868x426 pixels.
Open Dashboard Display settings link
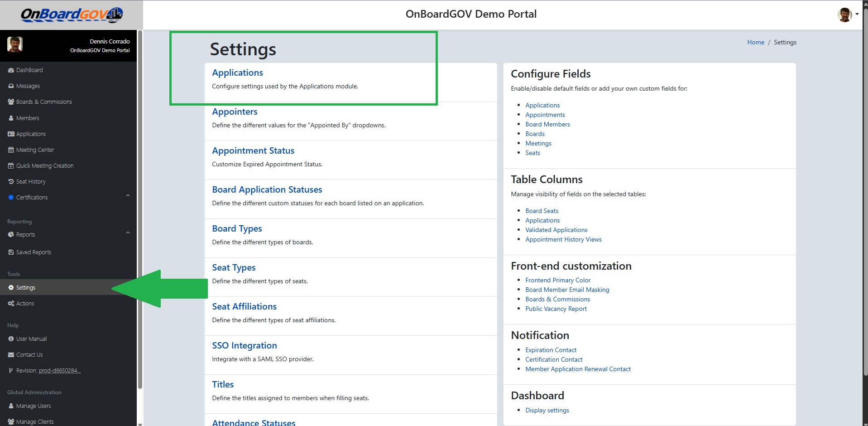(x=547, y=411)
